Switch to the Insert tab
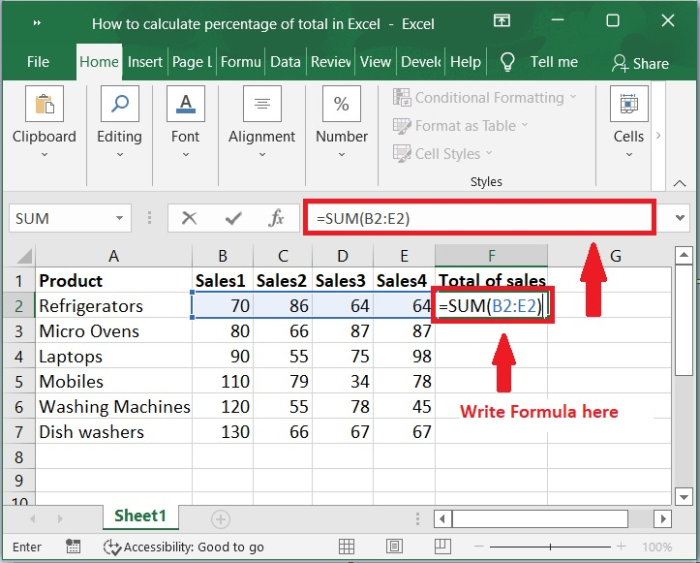 [145, 62]
